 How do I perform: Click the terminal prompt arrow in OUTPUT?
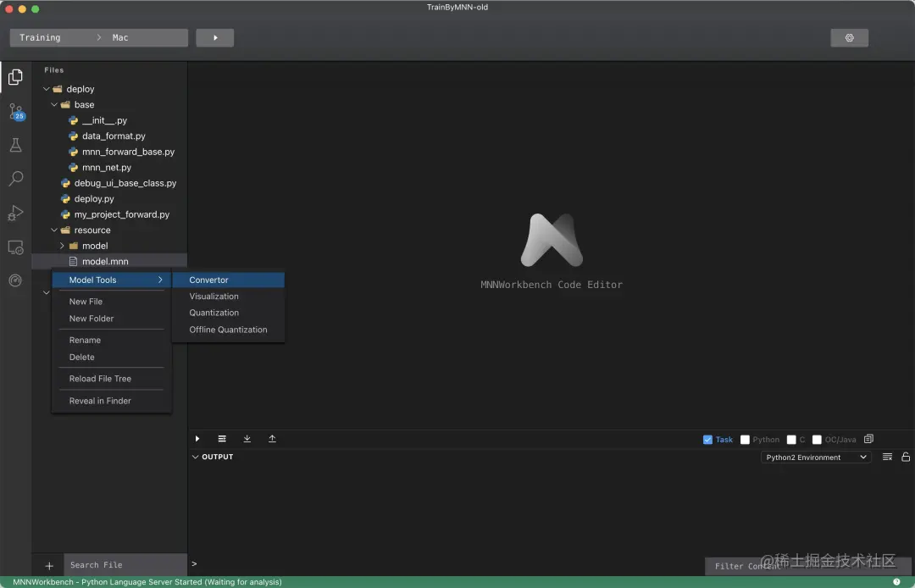[x=194, y=563]
